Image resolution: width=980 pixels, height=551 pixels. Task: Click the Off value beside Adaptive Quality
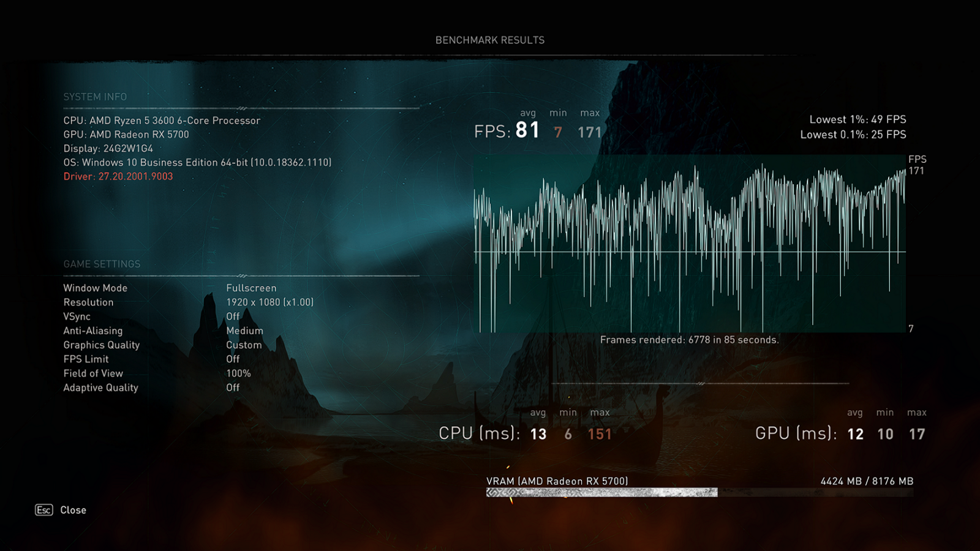[x=233, y=388]
